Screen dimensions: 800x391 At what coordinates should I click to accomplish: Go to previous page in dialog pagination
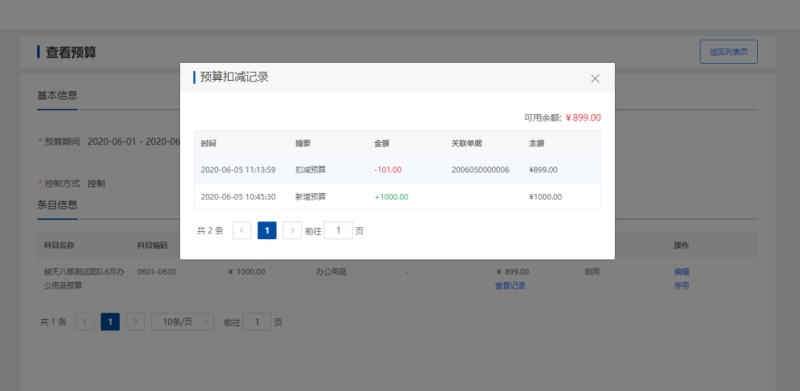pyautogui.click(x=241, y=231)
